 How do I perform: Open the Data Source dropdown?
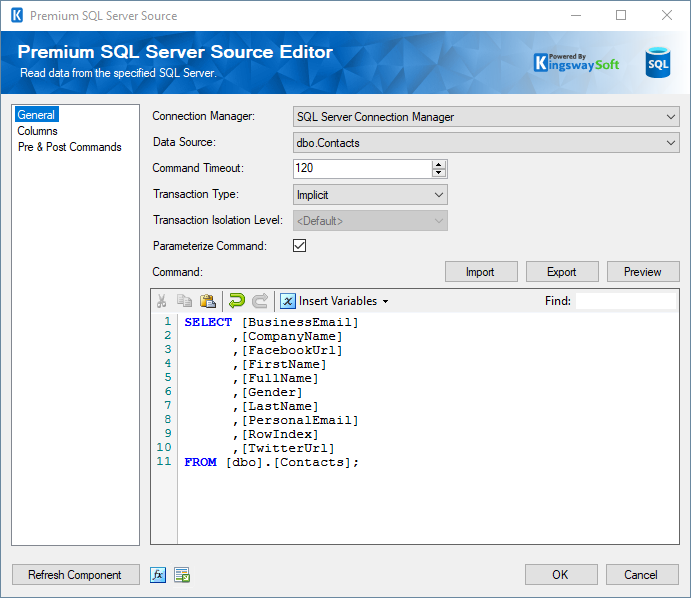486,143
